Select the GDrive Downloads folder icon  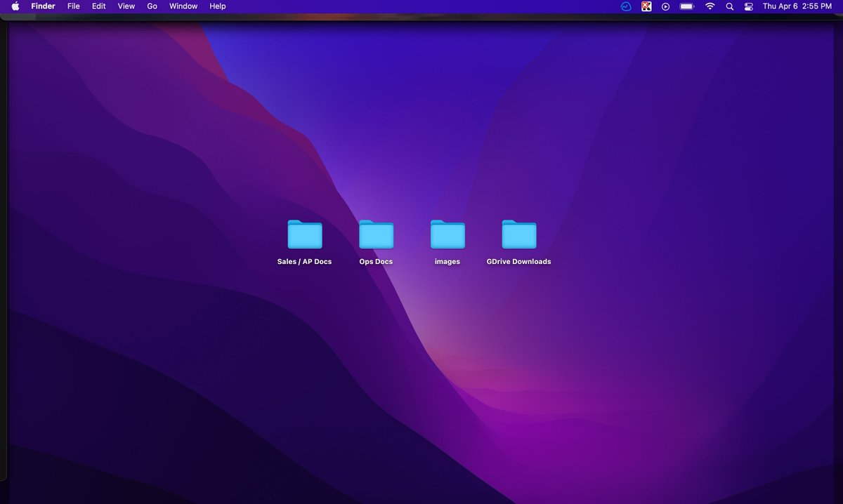(519, 234)
